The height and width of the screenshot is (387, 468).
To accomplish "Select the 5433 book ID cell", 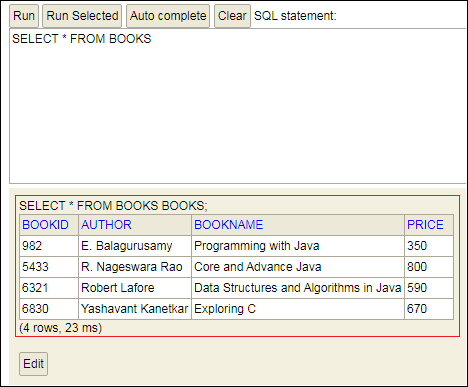I will [49, 267].
